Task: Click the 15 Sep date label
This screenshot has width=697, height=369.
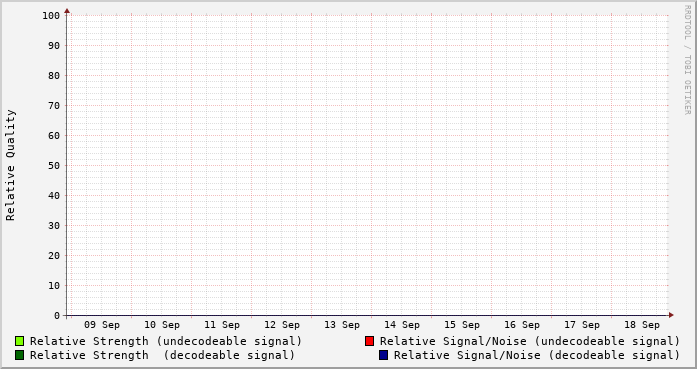Action: [462, 325]
